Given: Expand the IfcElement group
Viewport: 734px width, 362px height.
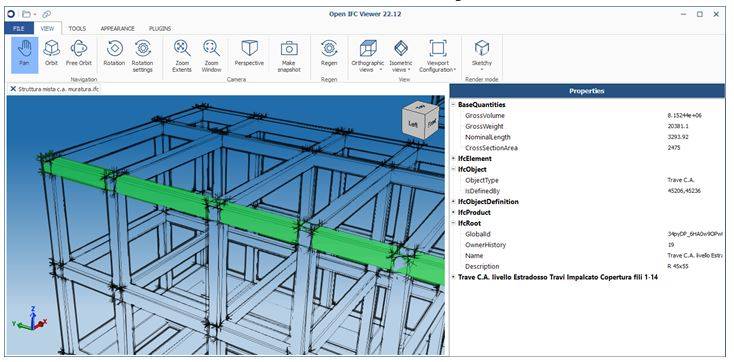Looking at the screenshot, I should click(x=453, y=159).
